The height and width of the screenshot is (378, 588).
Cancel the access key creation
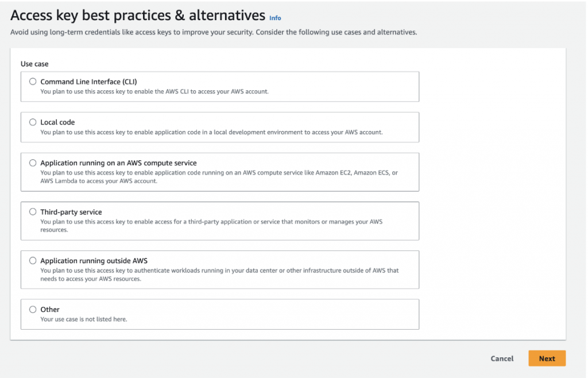[x=502, y=358]
